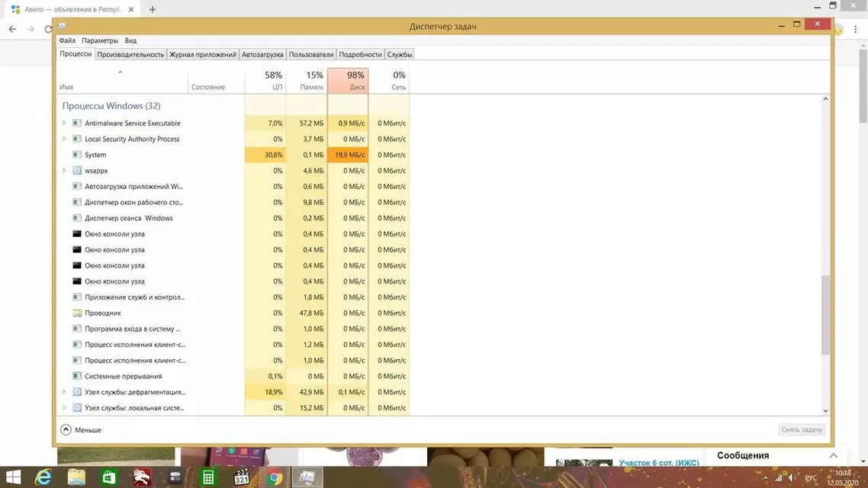Expand Узел службы: локальная систе... row
The height and width of the screenshot is (488, 868).
63,408
